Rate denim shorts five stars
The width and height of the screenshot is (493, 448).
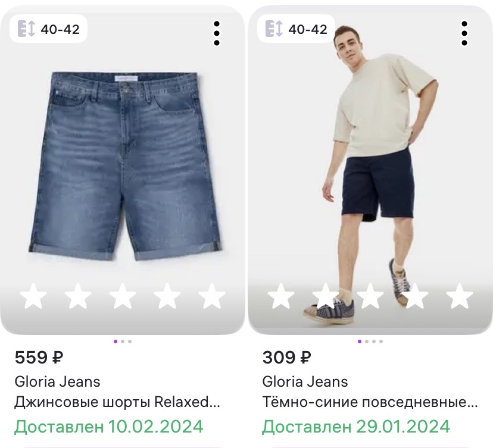pyautogui.click(x=211, y=296)
